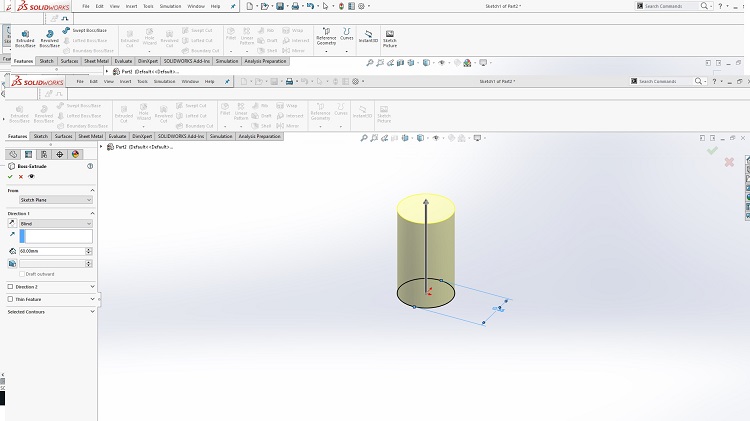Image resolution: width=750 pixels, height=421 pixels.
Task: Open the File menu in front window
Action: click(80, 81)
